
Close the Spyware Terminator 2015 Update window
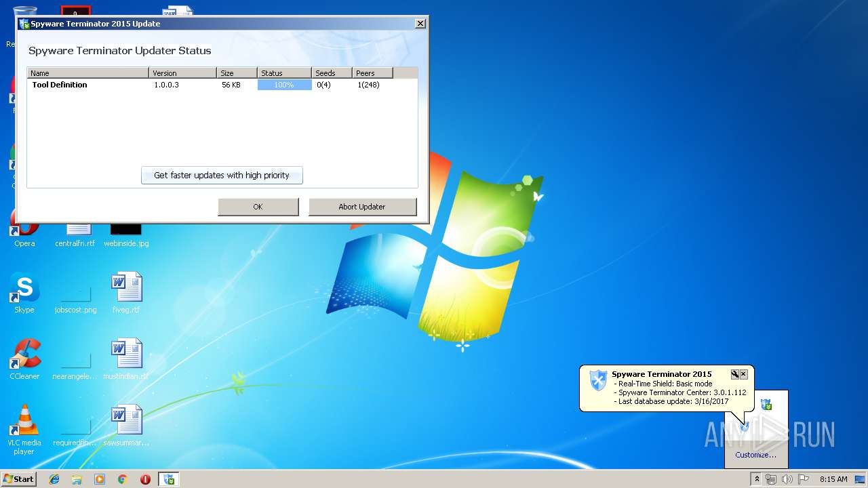(420, 24)
